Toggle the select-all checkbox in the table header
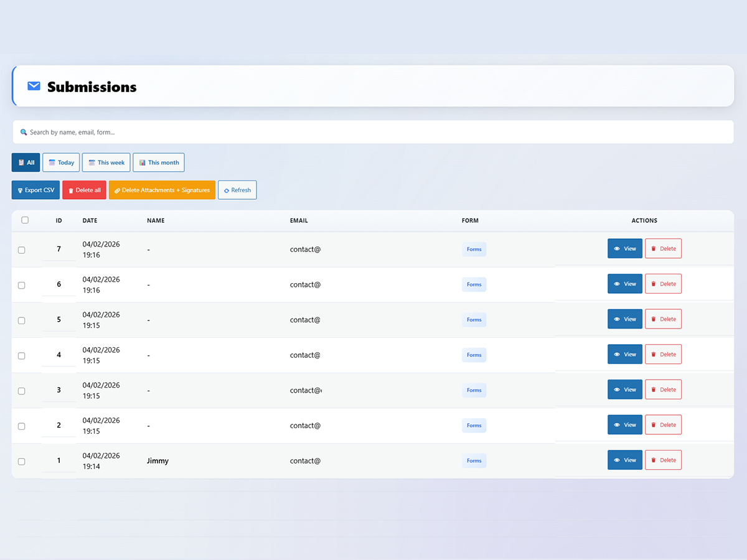Screen dimensions: 747x560 pyautogui.click(x=25, y=220)
